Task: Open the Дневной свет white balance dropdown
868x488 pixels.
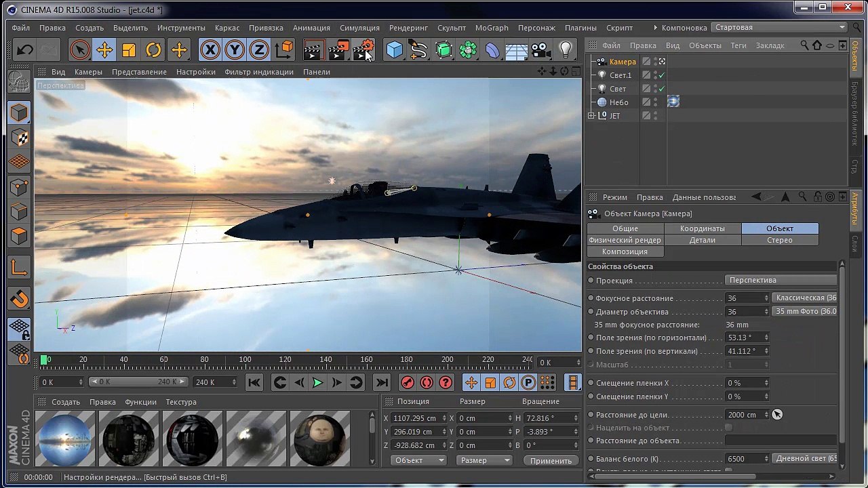Action: (805, 458)
